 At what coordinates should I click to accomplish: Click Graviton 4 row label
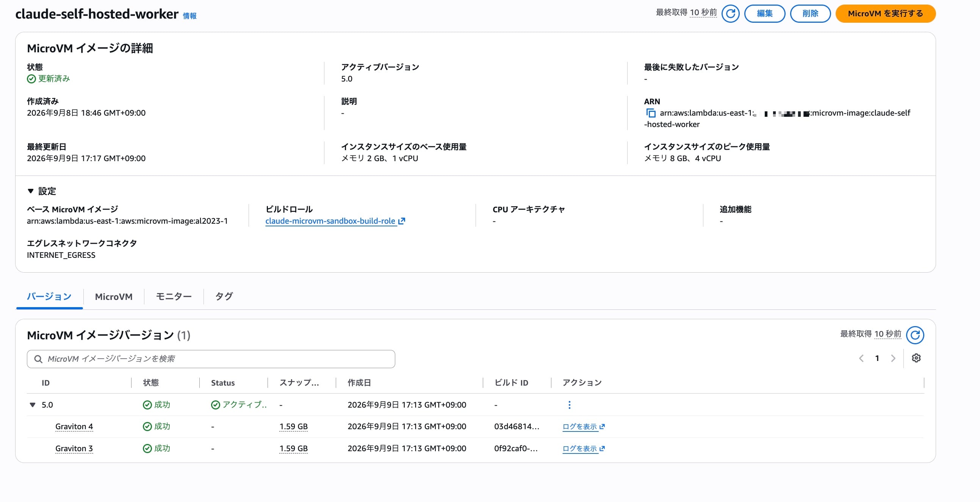74,427
